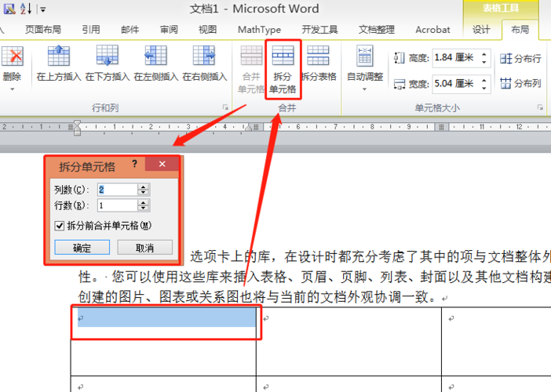Image resolution: width=551 pixels, height=392 pixels.
Task: Open the MathType tab
Action: [259, 30]
